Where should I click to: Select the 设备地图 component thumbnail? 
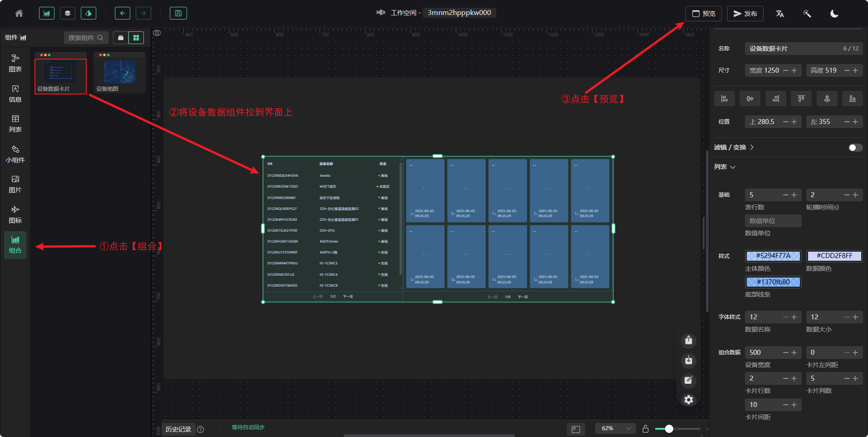(119, 73)
